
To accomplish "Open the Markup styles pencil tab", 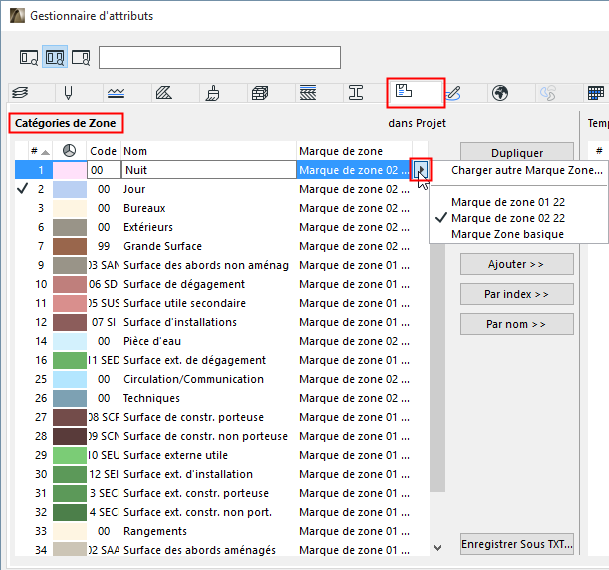I will point(454,93).
